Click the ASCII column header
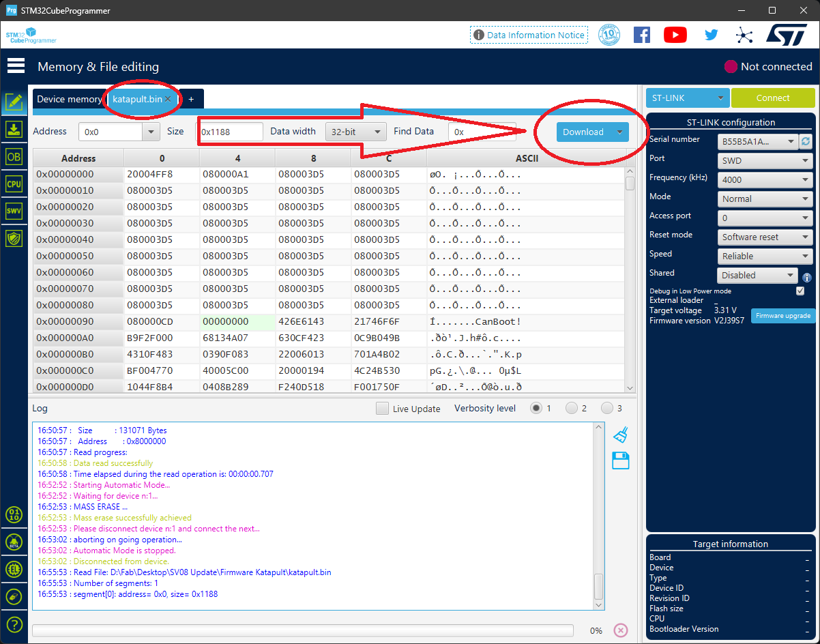The image size is (820, 644). click(x=527, y=158)
